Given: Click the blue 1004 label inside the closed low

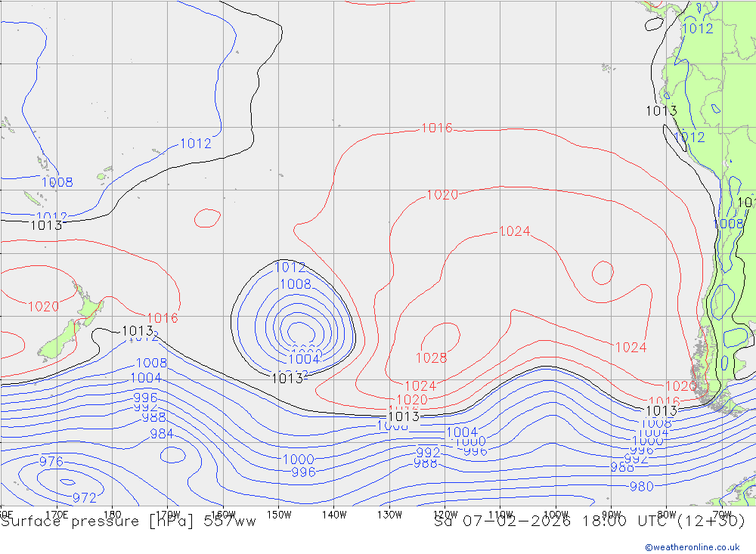Looking at the screenshot, I should (x=304, y=359).
